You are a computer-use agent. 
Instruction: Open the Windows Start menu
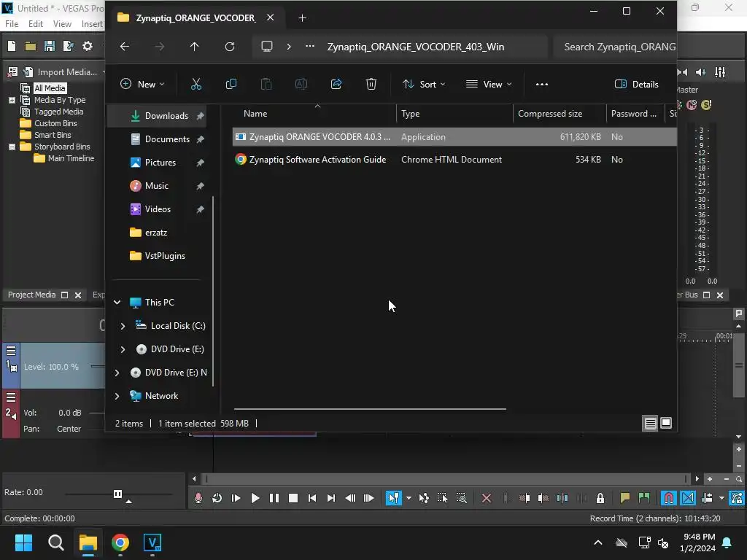(23, 542)
